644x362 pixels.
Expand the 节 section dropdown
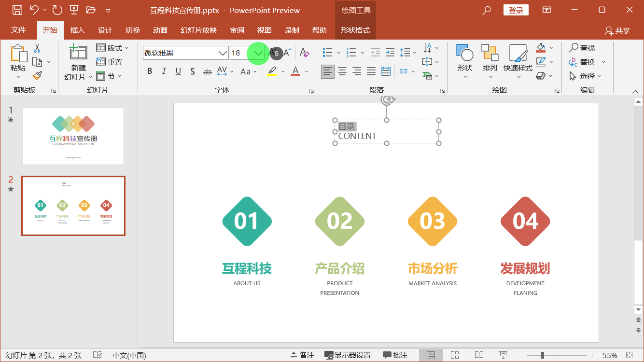[119, 76]
